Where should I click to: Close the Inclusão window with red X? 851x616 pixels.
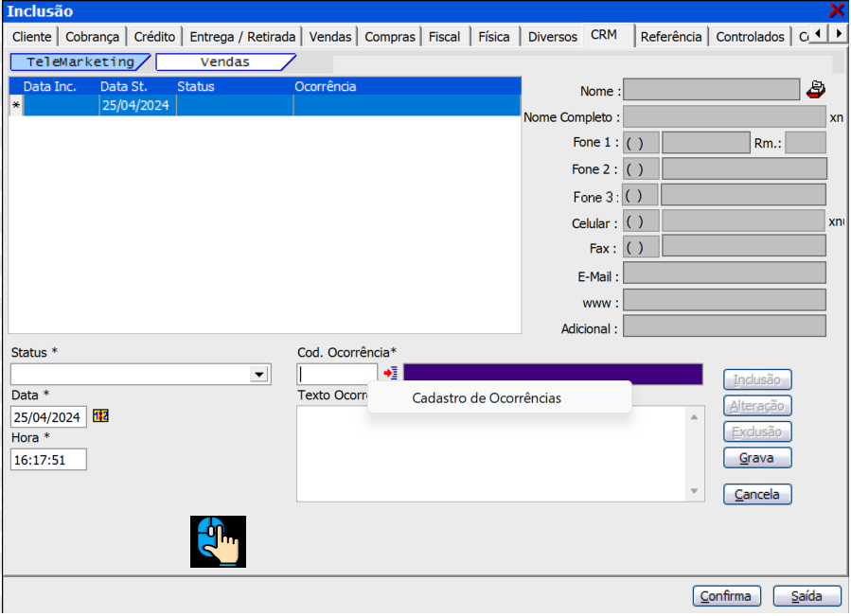(837, 10)
